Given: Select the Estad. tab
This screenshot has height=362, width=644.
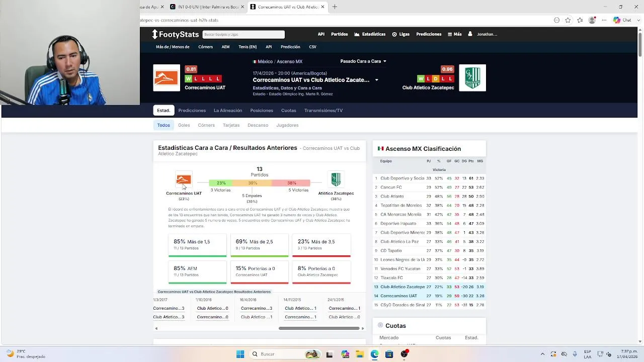Looking at the screenshot, I should coord(164,111).
